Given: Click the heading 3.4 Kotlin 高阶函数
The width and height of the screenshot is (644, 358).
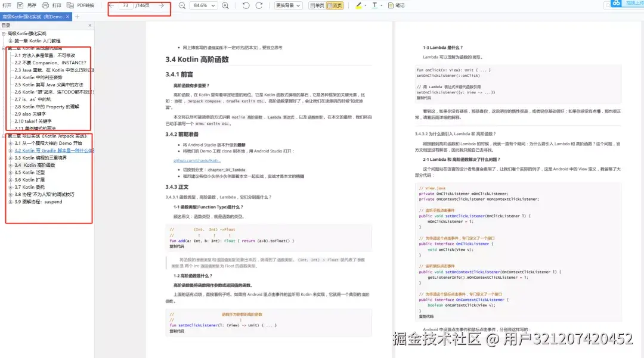Looking at the screenshot, I should (x=197, y=60).
